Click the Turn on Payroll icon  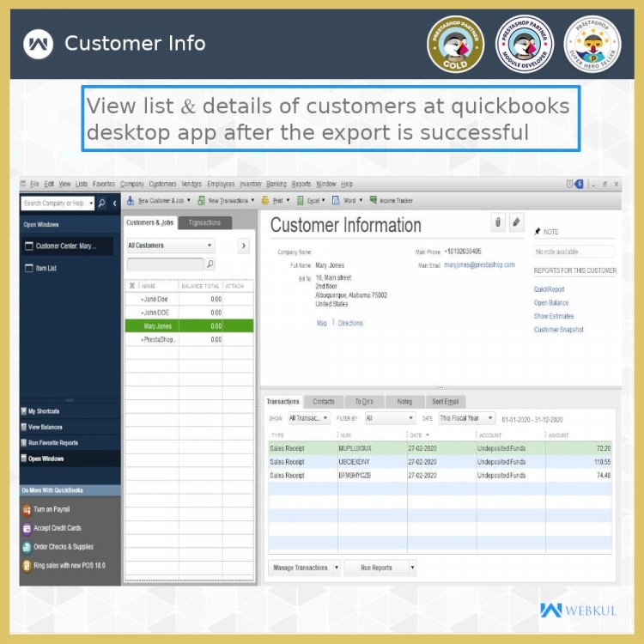tap(27, 510)
